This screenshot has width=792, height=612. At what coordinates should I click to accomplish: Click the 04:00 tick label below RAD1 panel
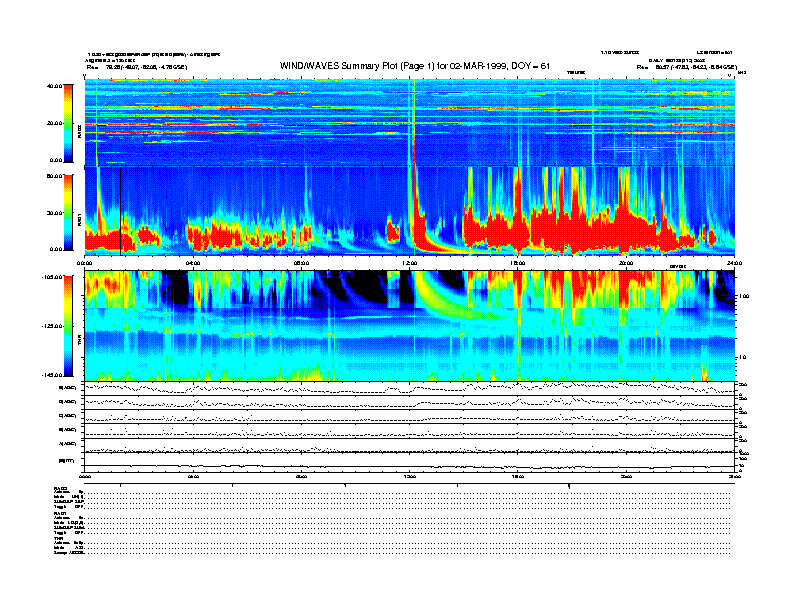coord(193,263)
